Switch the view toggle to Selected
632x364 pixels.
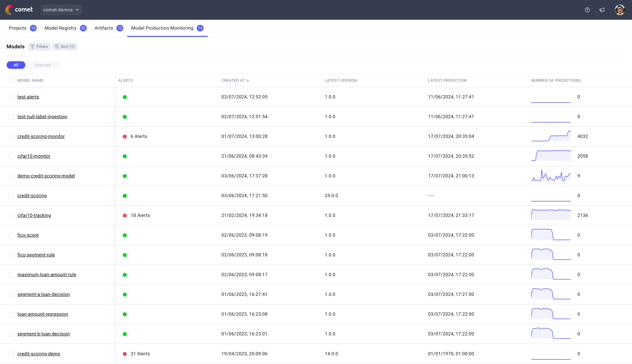pyautogui.click(x=42, y=65)
